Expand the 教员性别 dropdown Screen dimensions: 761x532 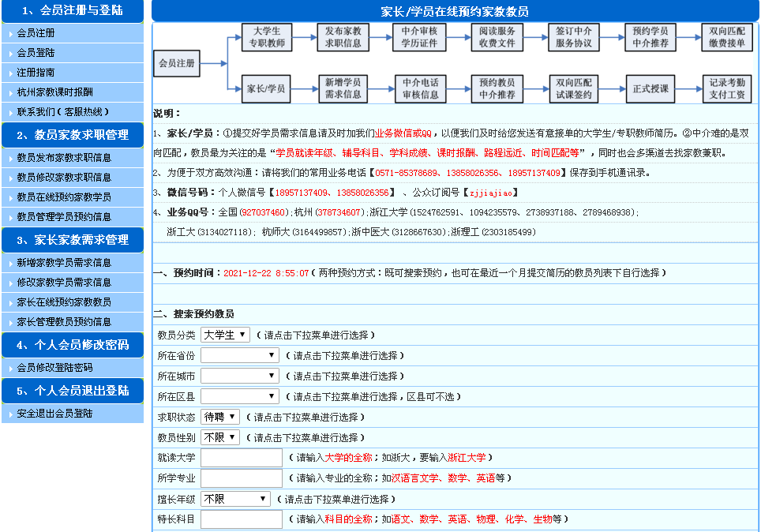[x=220, y=437]
